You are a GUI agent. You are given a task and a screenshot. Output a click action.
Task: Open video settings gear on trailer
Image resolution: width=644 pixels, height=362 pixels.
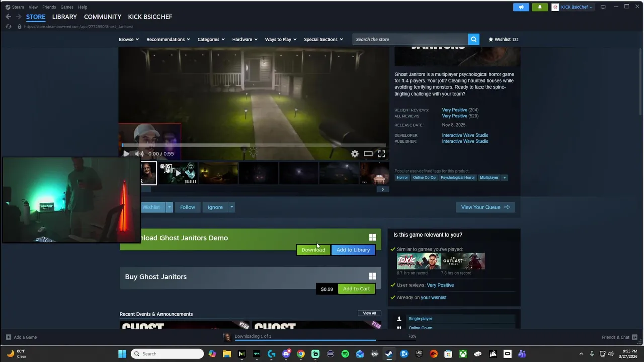[x=355, y=154]
